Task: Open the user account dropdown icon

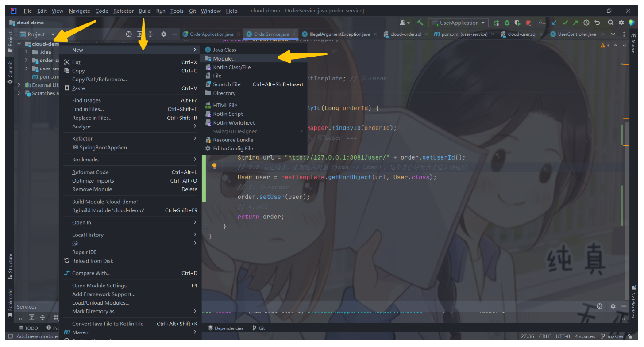Action: [x=405, y=23]
